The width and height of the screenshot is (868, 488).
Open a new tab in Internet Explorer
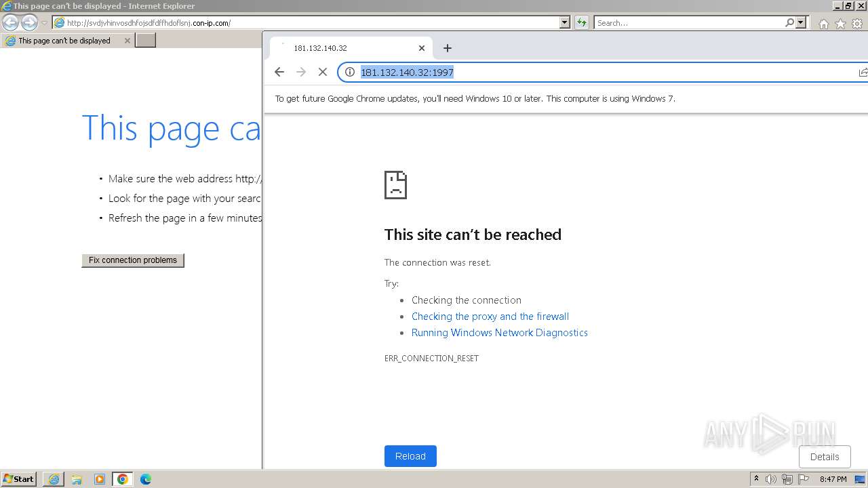(146, 41)
